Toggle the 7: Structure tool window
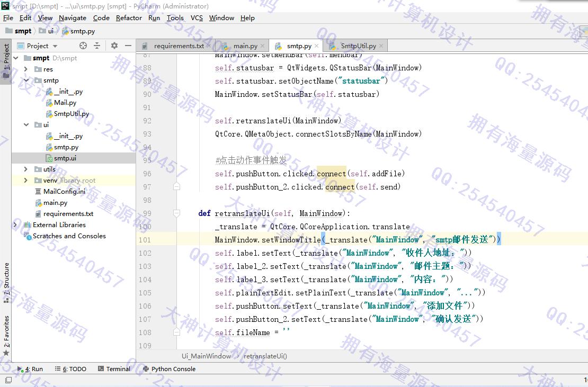The height and width of the screenshot is (387, 588). coord(6,283)
